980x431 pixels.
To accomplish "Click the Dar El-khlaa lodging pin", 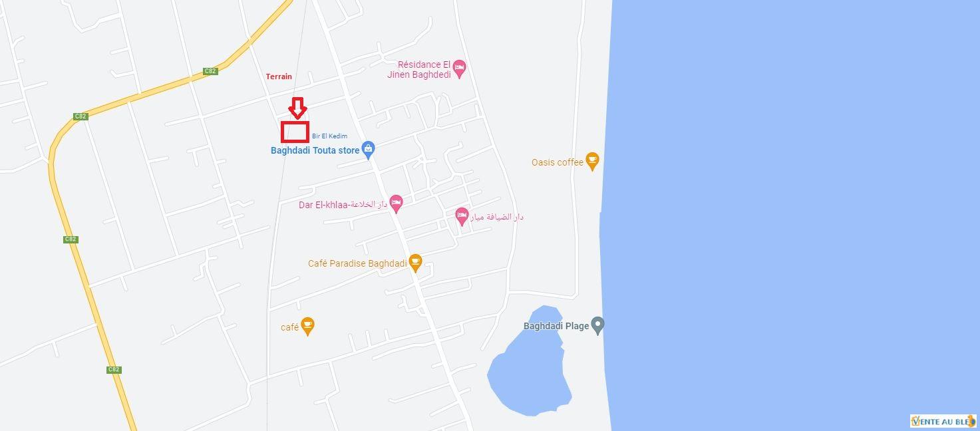I will pos(396,203).
